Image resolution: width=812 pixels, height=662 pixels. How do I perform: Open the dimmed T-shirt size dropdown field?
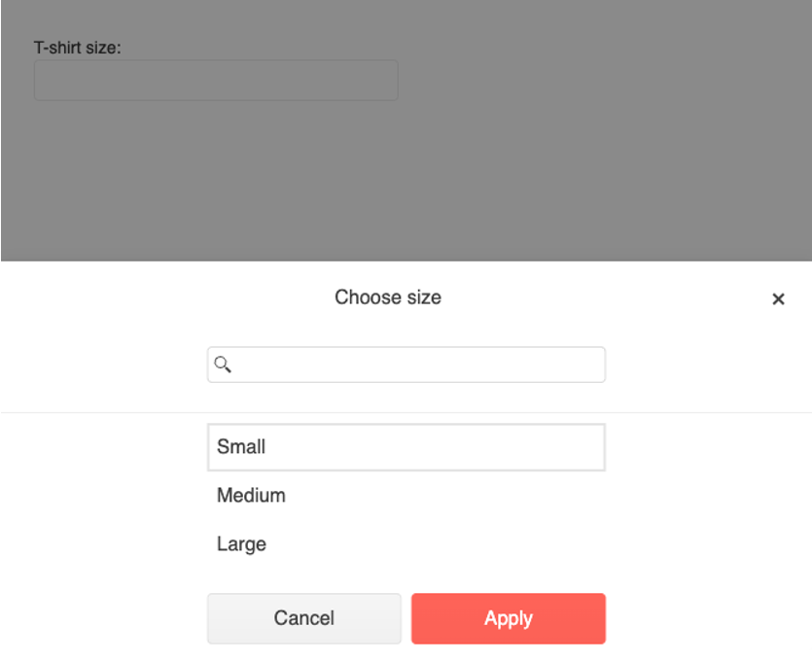point(216,81)
